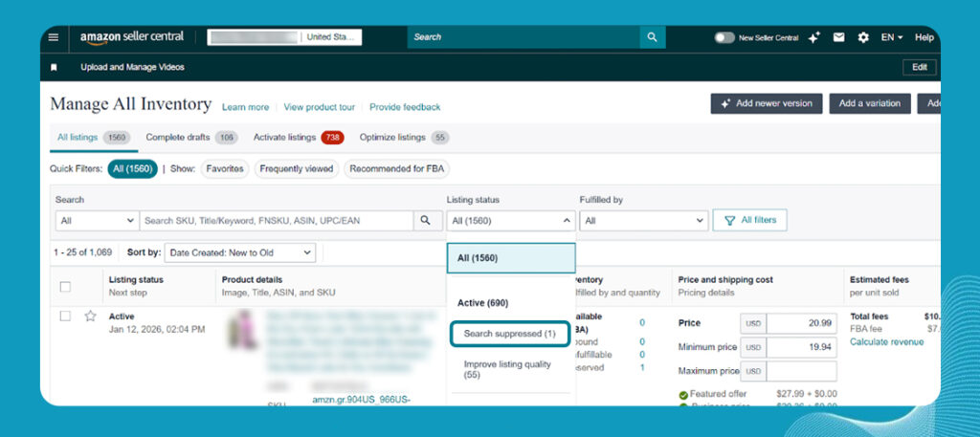The image size is (980, 437).
Task: Click the bookmark icon beside Upload and Manage Videos
Action: [55, 67]
